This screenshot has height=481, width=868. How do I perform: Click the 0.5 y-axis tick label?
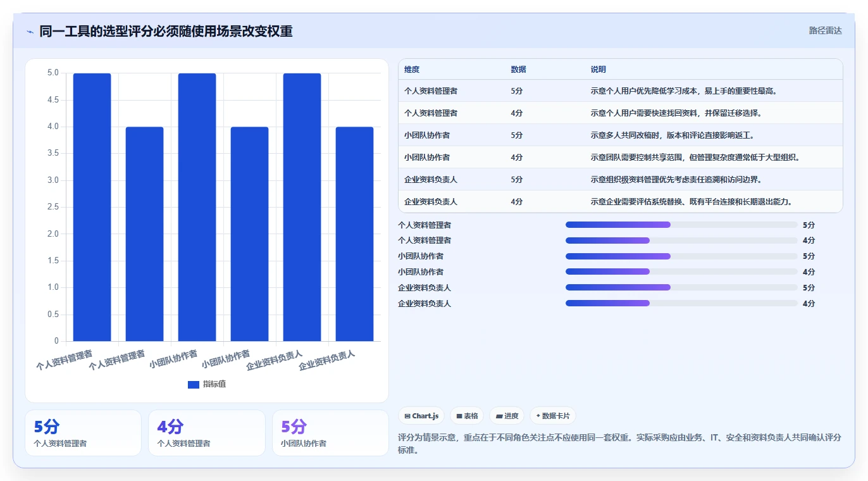(53, 314)
